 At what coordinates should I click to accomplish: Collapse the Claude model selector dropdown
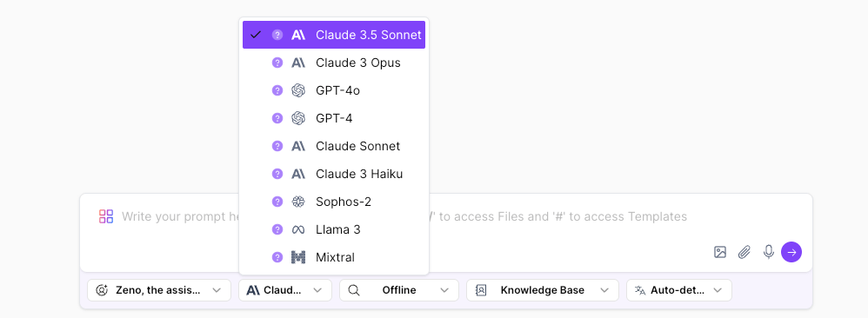(x=285, y=290)
